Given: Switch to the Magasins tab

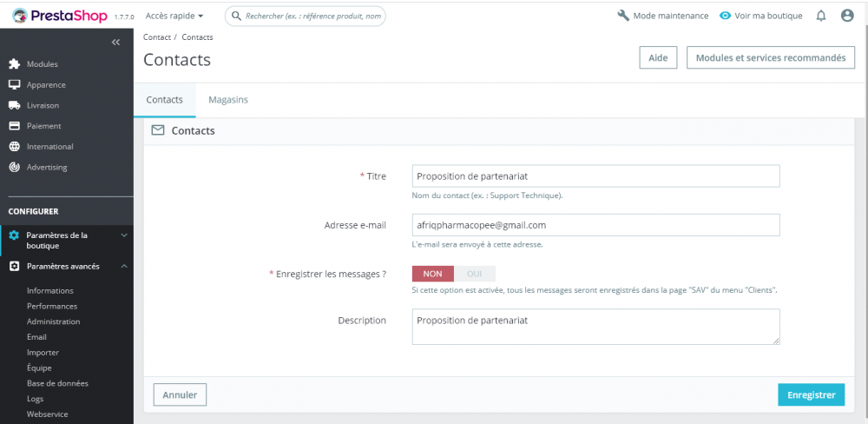Looking at the screenshot, I should (x=228, y=100).
